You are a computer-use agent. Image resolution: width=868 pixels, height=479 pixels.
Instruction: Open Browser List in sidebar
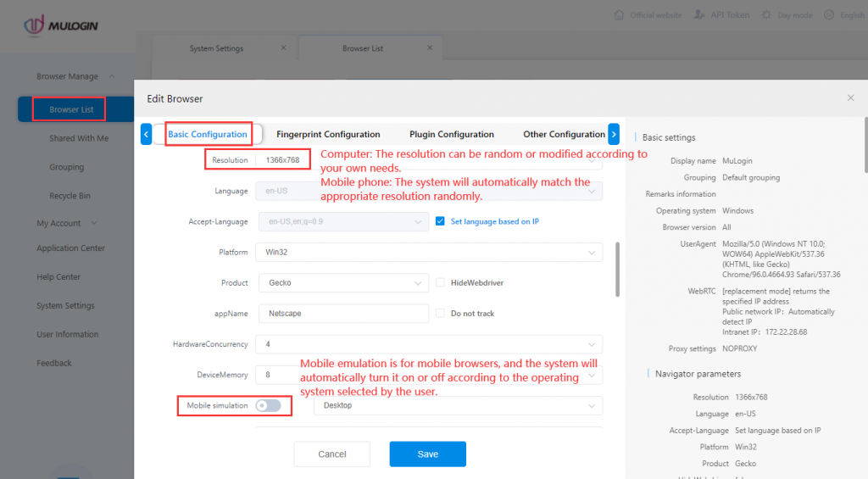pos(71,109)
